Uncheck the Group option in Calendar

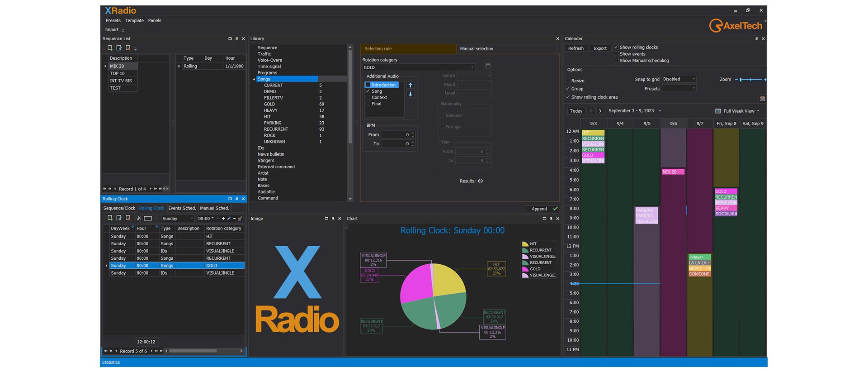(568, 89)
